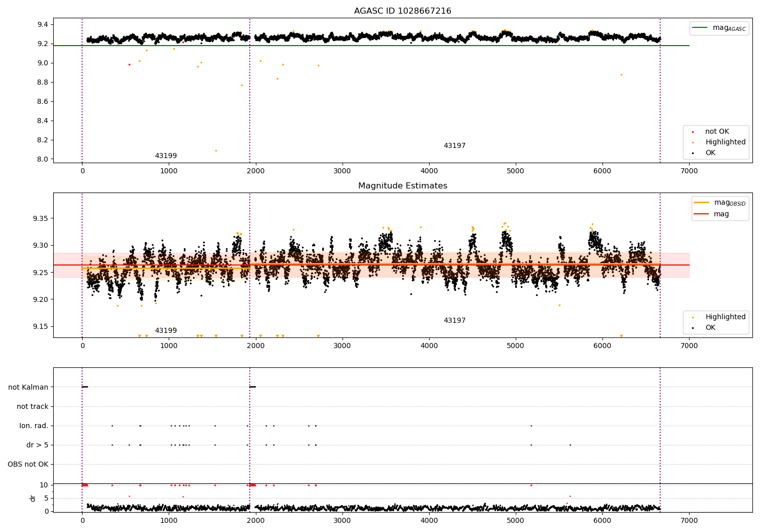Click the 8.0 y-axis tick of top plot
Viewport: 760px width, 532px height.
pos(43,159)
